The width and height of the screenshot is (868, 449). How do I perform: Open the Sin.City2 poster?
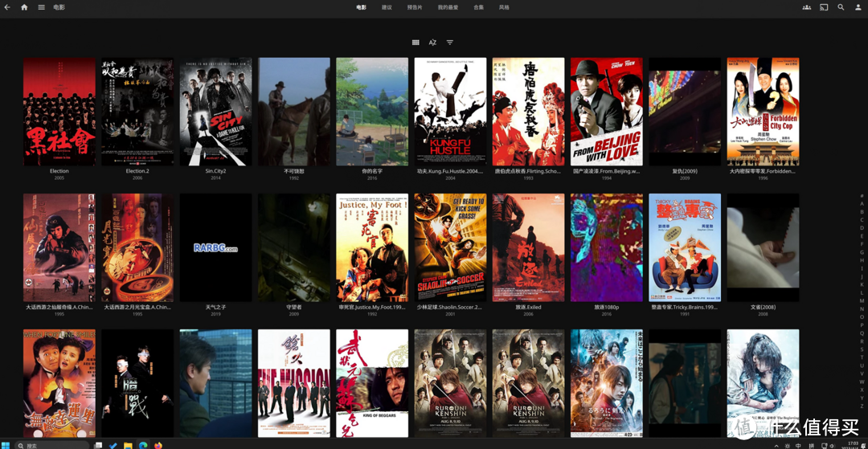point(216,112)
